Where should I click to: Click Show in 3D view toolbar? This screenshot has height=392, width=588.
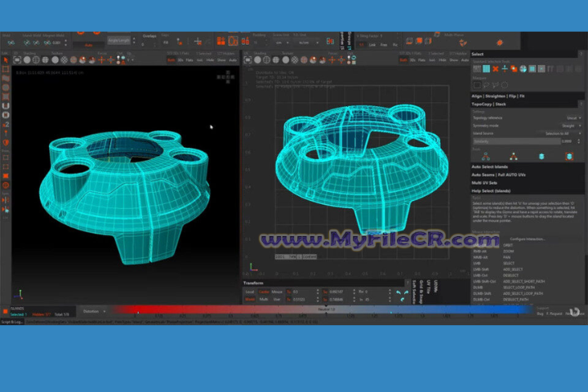click(x=221, y=60)
